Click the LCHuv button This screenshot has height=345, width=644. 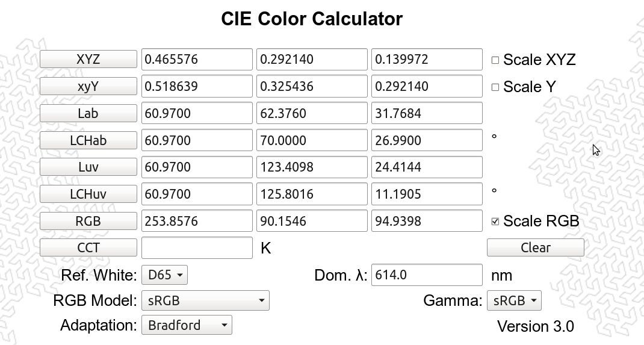tap(88, 194)
